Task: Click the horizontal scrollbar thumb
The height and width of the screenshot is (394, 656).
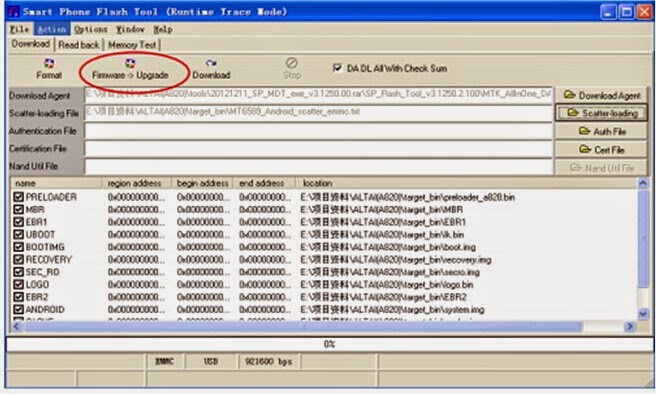Action: pyautogui.click(x=303, y=326)
